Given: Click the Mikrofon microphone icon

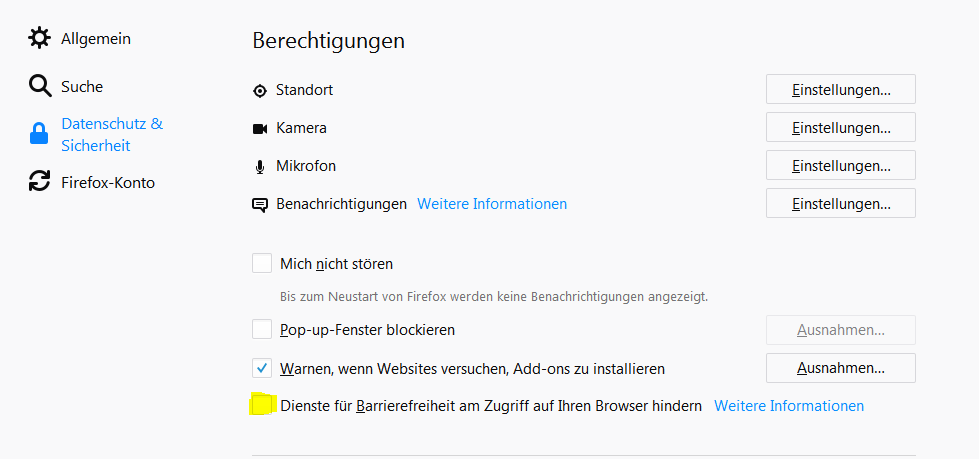Looking at the screenshot, I should (260, 166).
